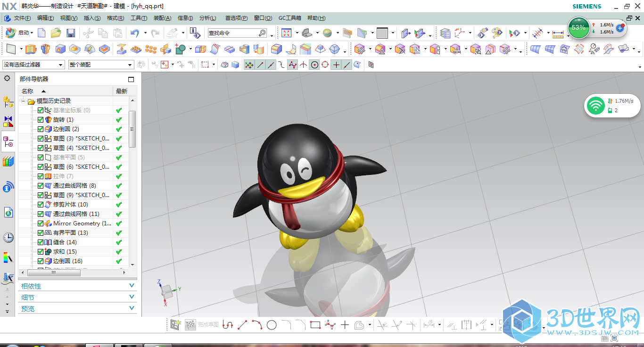Click the Hole feature icon

point(60,49)
